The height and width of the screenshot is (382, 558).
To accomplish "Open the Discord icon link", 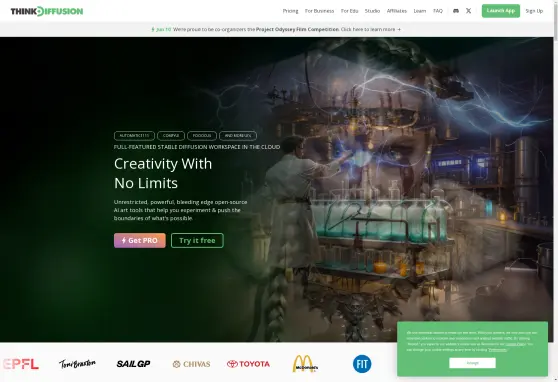I will tap(456, 11).
